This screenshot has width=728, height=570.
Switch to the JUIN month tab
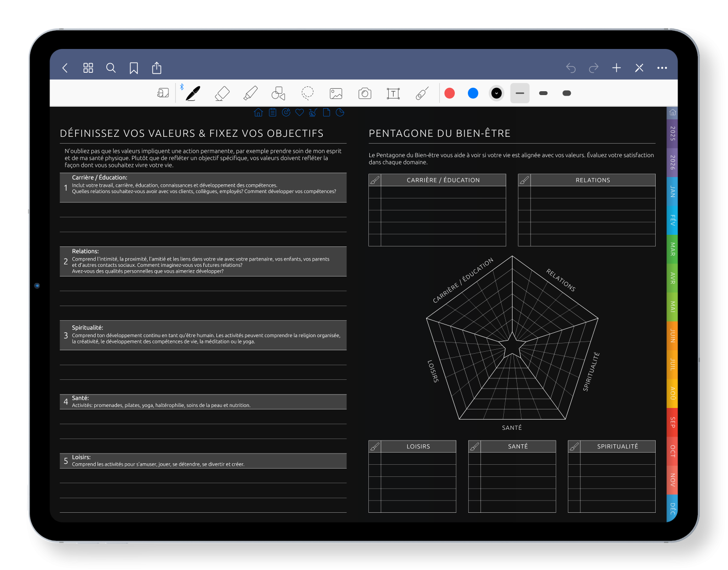pyautogui.click(x=672, y=336)
